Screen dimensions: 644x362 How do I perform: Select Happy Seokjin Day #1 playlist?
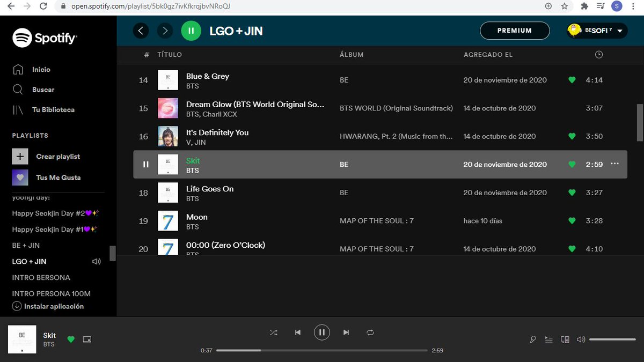tap(55, 230)
